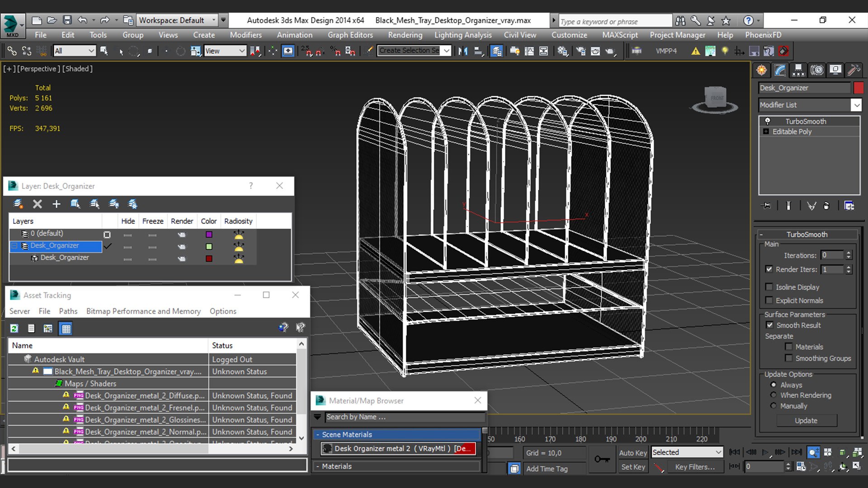868x488 pixels.
Task: Enable Separate by Smoothing Groups checkbox
Action: pyautogui.click(x=788, y=358)
